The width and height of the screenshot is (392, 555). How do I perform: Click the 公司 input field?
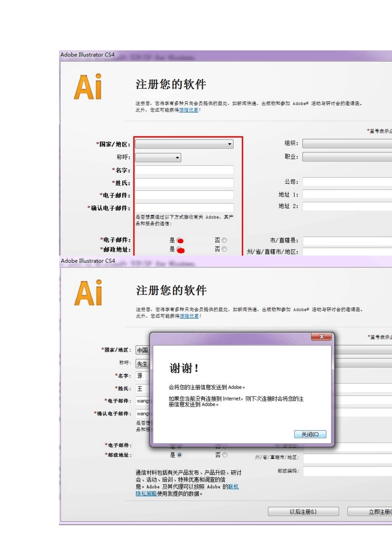[x=347, y=182]
